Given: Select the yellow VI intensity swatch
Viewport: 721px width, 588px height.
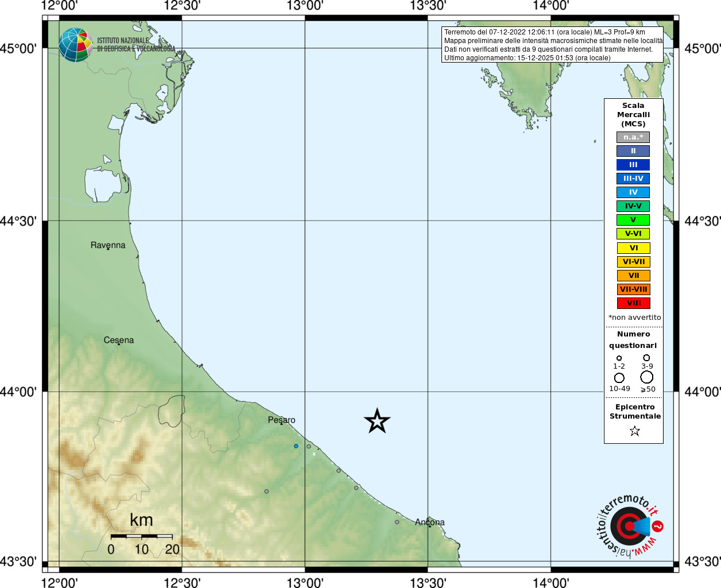Looking at the screenshot, I should [634, 248].
